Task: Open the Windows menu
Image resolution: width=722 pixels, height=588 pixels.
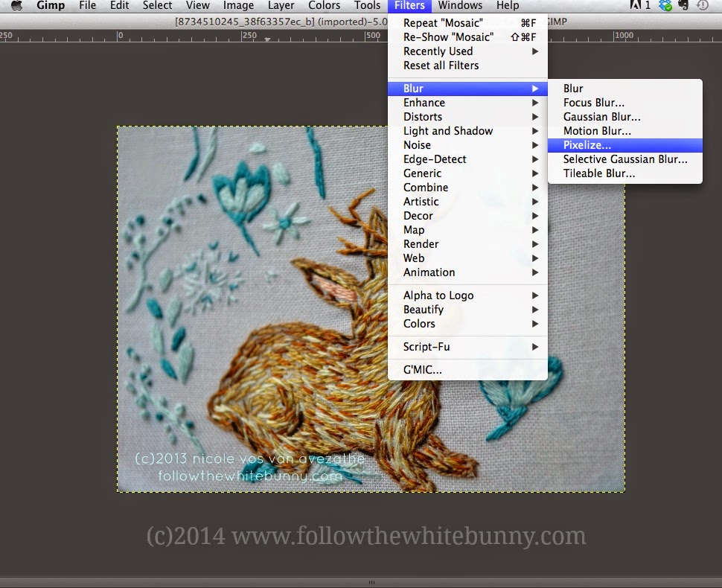Action: (460, 5)
